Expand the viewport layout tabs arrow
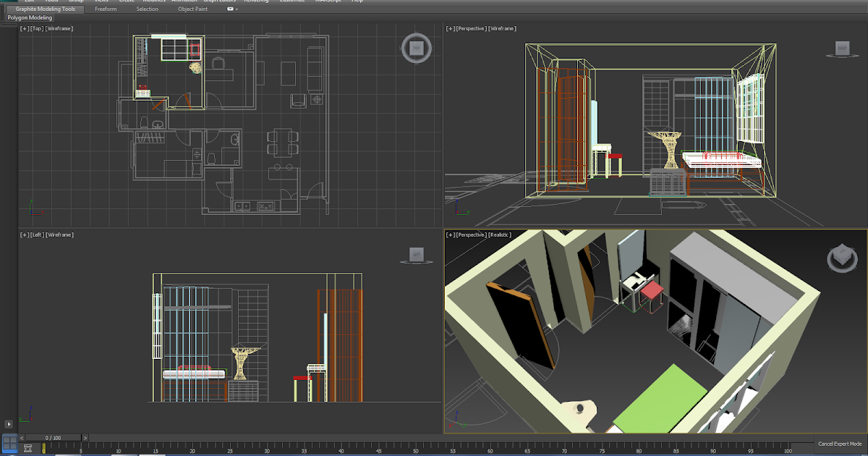This screenshot has width=868, height=456. [x=9, y=423]
